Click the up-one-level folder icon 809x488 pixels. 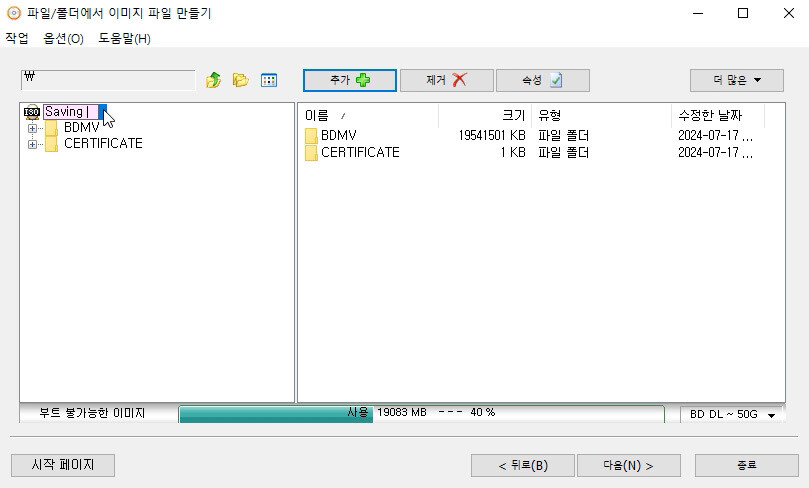[213, 80]
